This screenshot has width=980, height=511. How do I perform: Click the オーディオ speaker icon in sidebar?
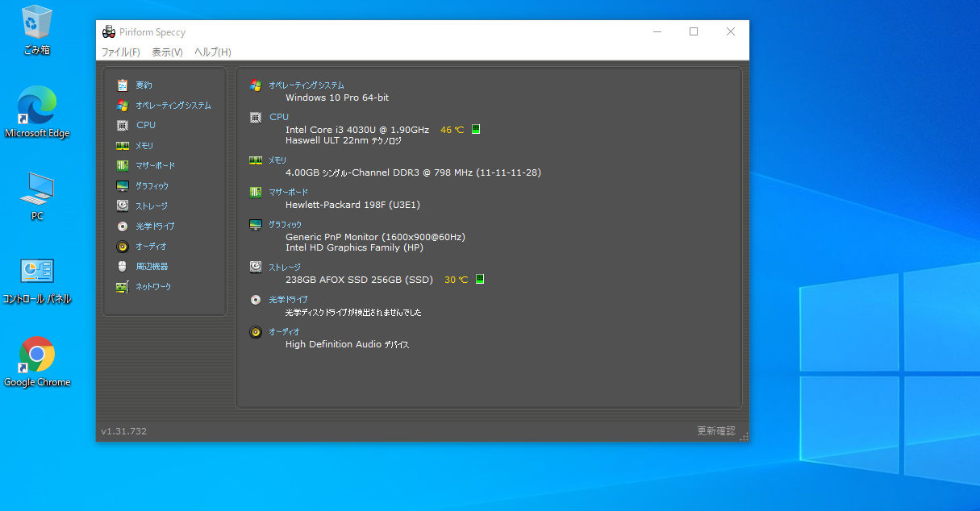[123, 246]
